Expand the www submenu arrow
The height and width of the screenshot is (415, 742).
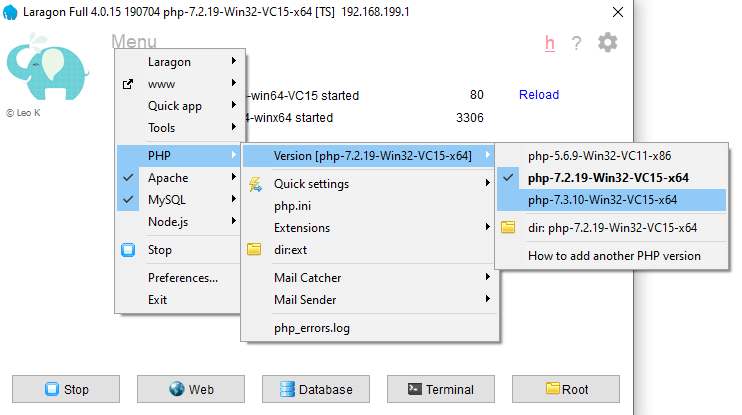click(234, 83)
